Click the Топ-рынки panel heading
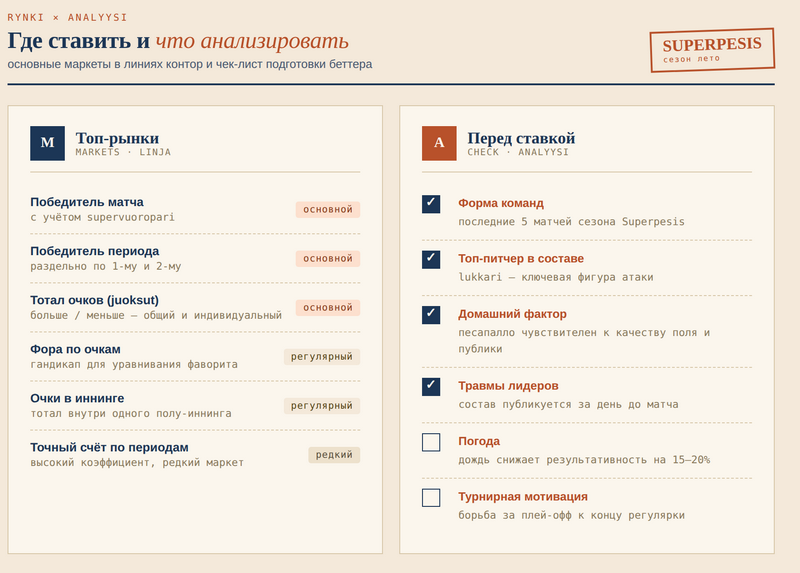 [x=117, y=138]
